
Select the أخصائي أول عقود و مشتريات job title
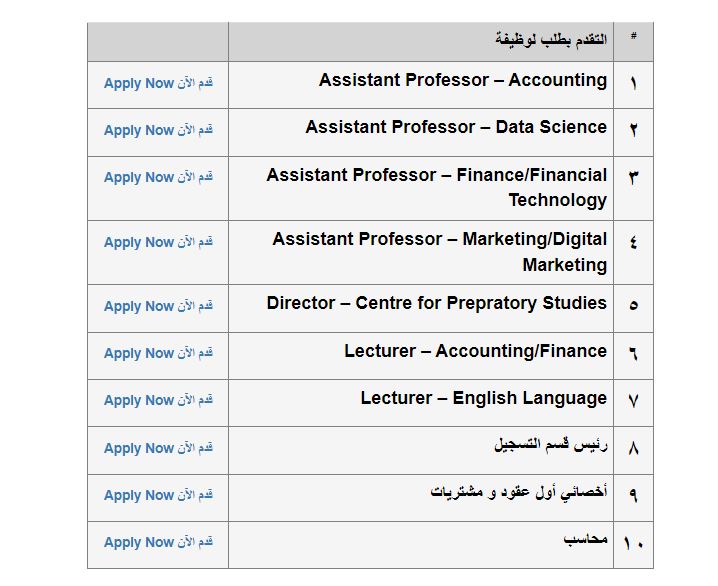pos(518,493)
